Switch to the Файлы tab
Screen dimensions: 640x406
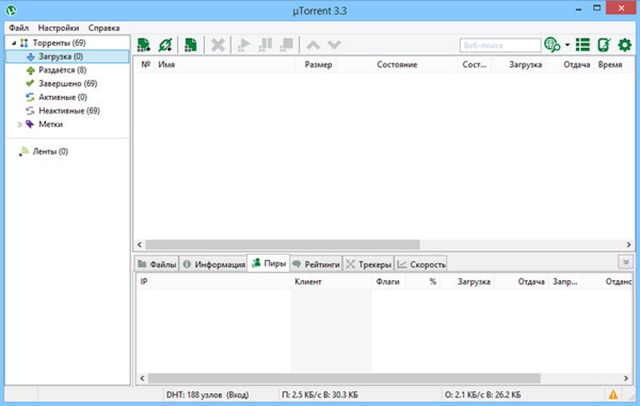(x=157, y=264)
